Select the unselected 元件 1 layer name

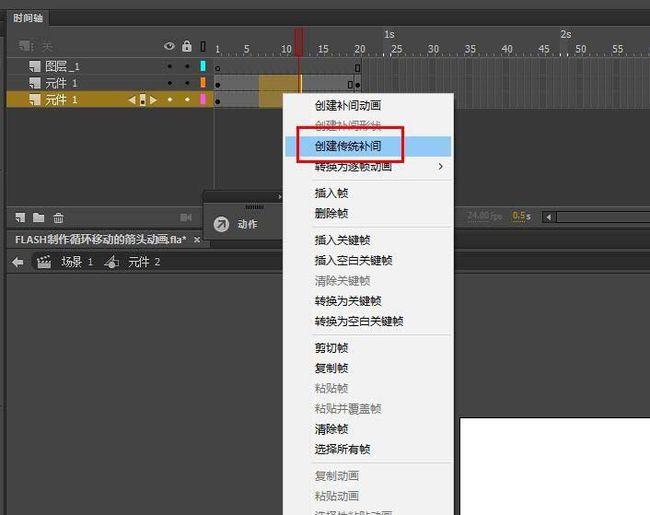pos(61,83)
